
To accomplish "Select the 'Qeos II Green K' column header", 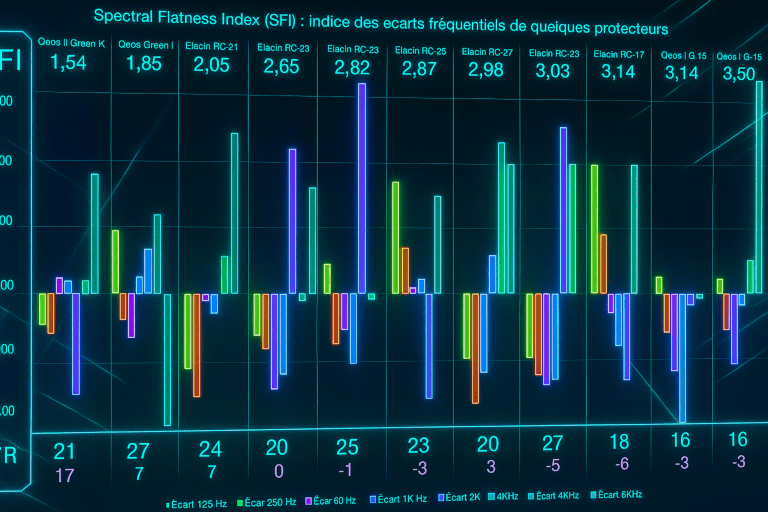I will 72,43.
